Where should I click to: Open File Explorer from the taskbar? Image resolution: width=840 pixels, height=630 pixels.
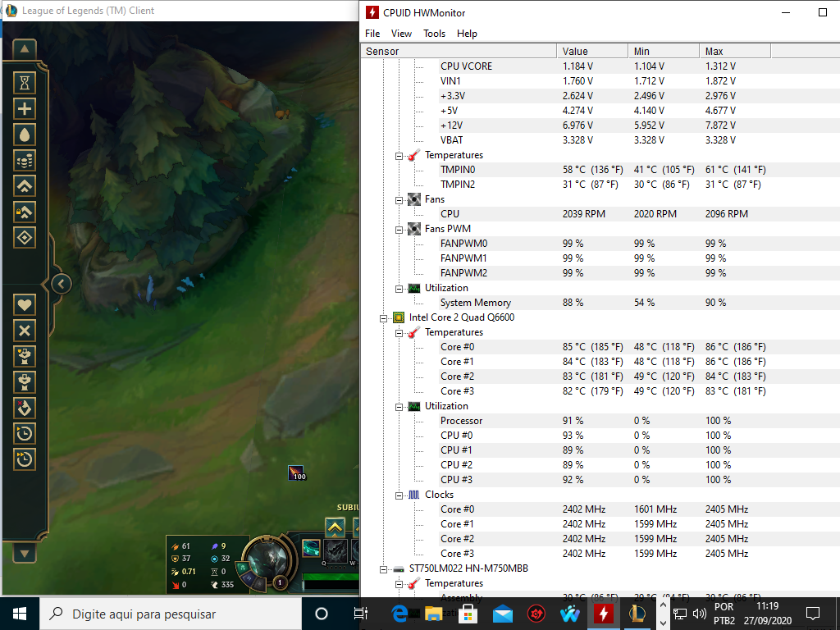point(433,614)
